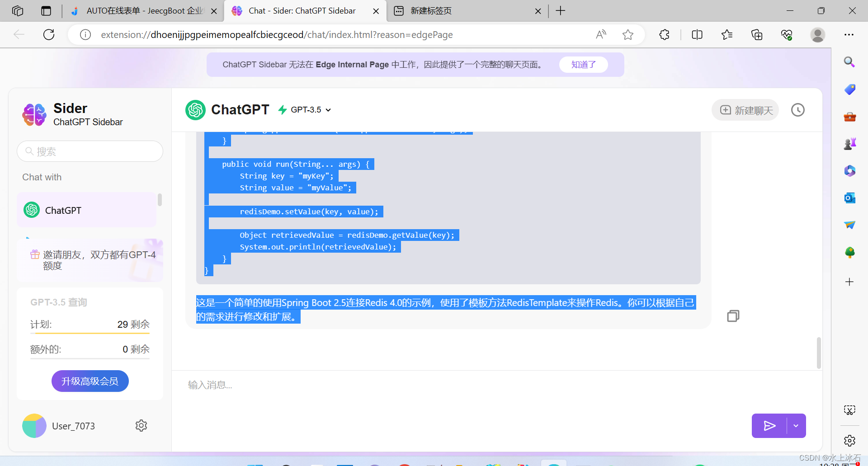Open the workspaces icon in title bar
The image size is (868, 466).
tap(18, 10)
